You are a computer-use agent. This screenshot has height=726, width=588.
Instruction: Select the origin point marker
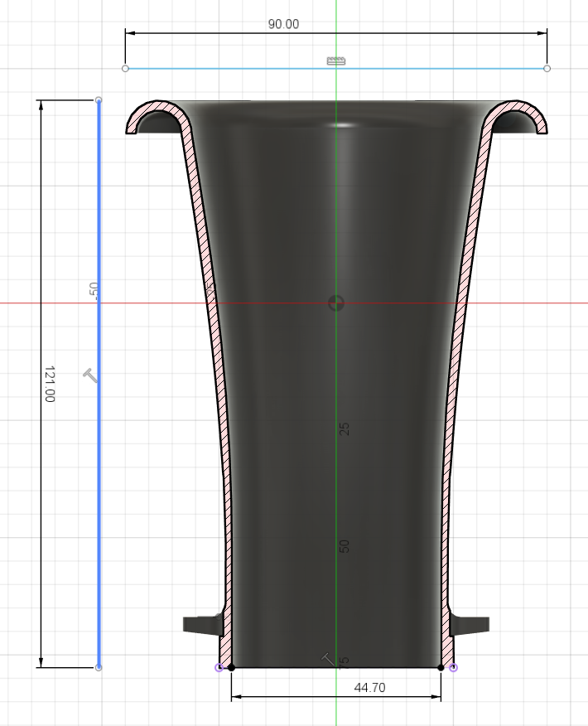tap(335, 302)
